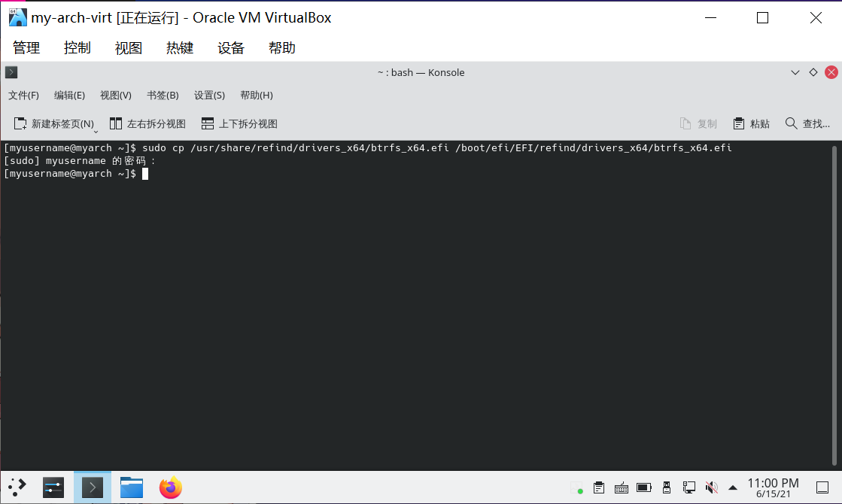842x504 pixels.
Task: Open the keyboard tray icon
Action: click(622, 487)
